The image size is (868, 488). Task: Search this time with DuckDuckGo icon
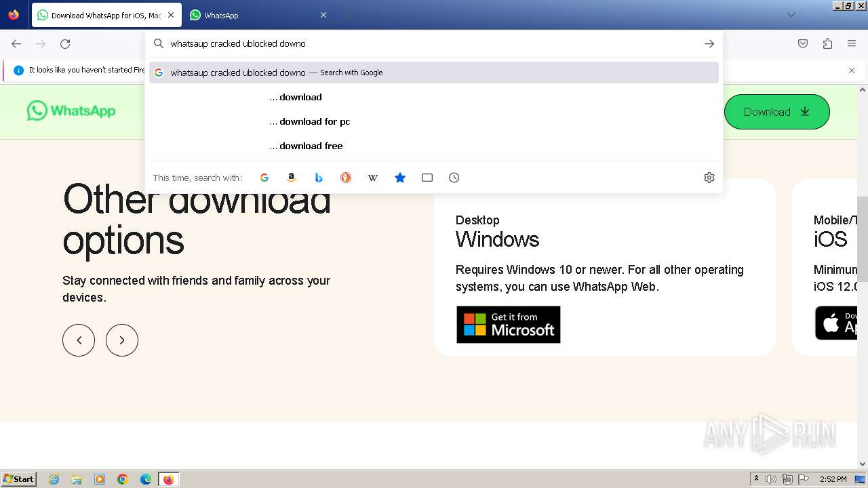346,178
